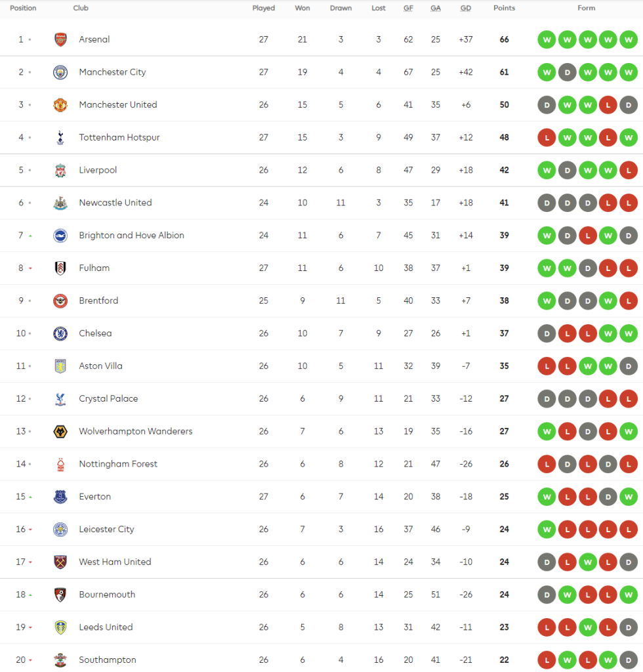Sort by the GD column header
The height and width of the screenshot is (672, 643).
[x=466, y=9]
